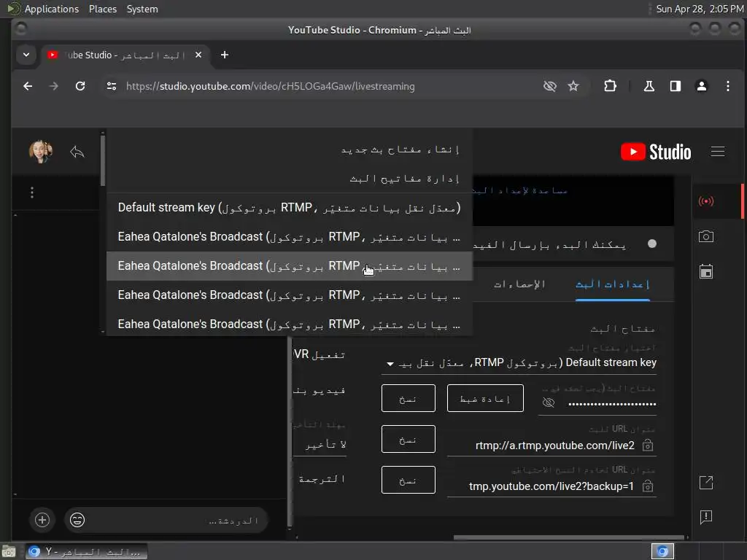Open site information icon in address bar

tap(112, 86)
